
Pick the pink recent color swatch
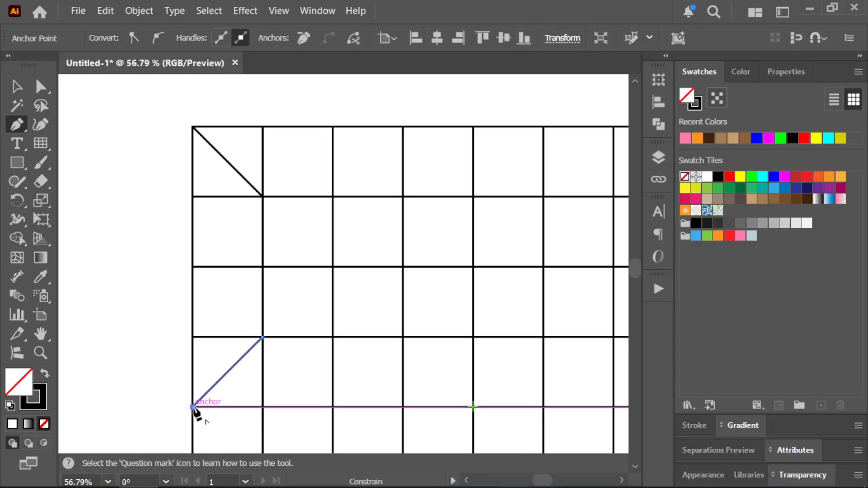[x=685, y=138]
